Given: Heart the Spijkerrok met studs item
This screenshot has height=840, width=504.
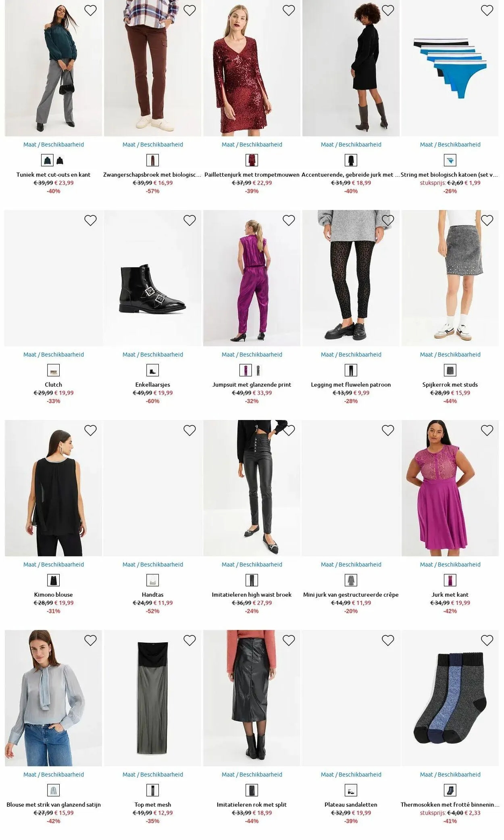Looking at the screenshot, I should point(487,220).
